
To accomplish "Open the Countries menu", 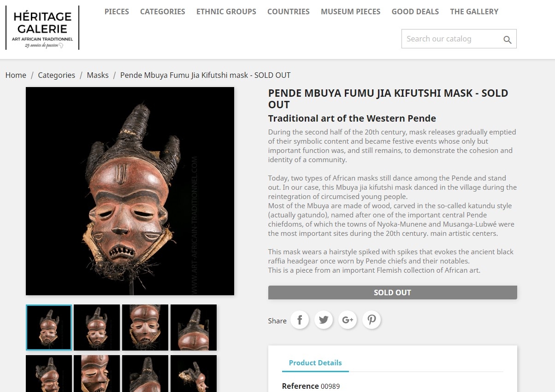I will coord(289,12).
